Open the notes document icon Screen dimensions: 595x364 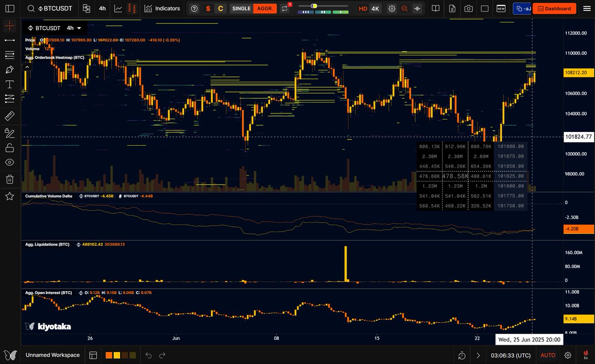[452, 8]
